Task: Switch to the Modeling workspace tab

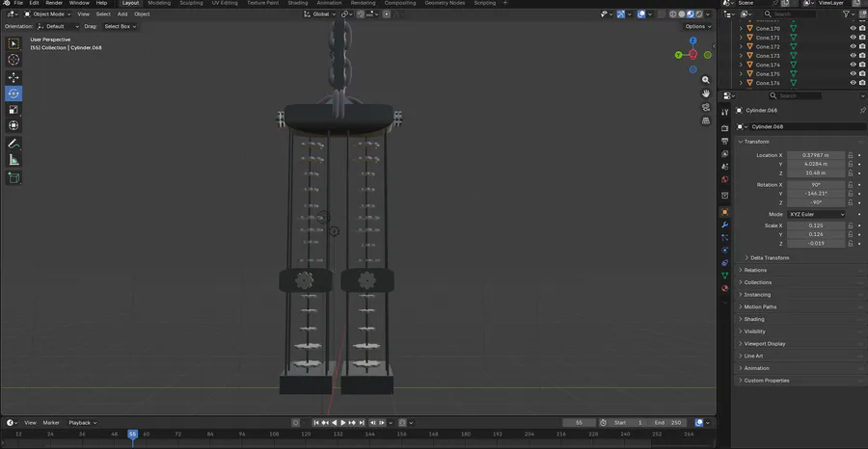Action: coord(159,3)
